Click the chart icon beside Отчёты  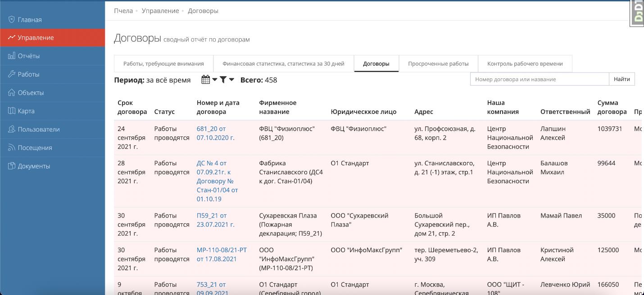click(x=12, y=56)
